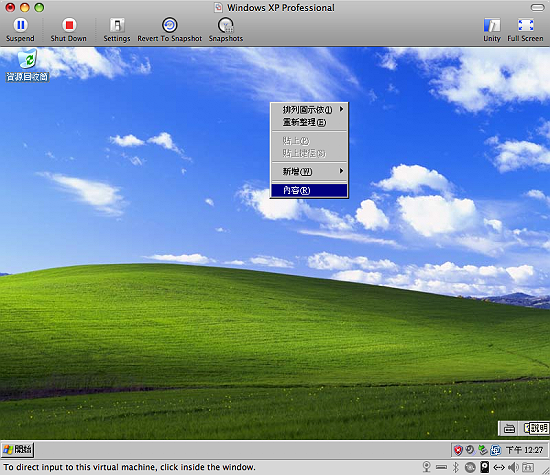Click the CD/DVD drive status icon
This screenshot has height=475, width=550.
470,467
